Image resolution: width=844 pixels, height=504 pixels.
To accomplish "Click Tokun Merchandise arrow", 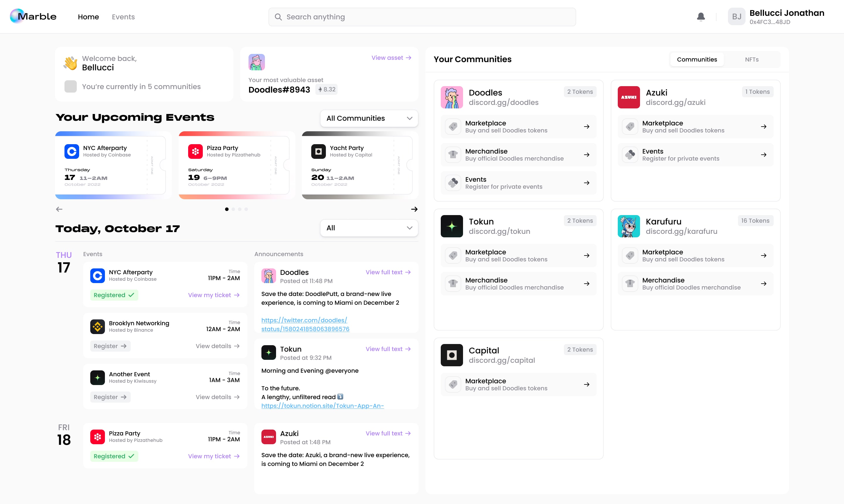I will [x=587, y=284].
